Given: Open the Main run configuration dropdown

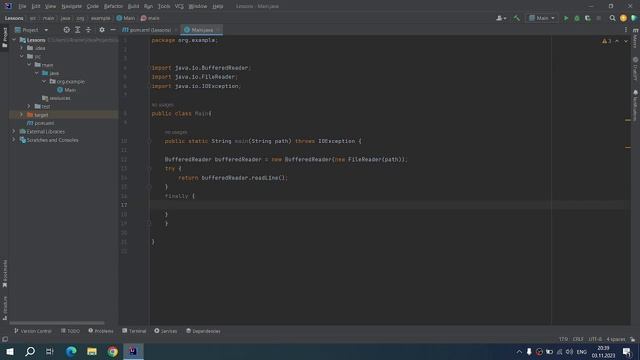Looking at the screenshot, I should click(542, 18).
